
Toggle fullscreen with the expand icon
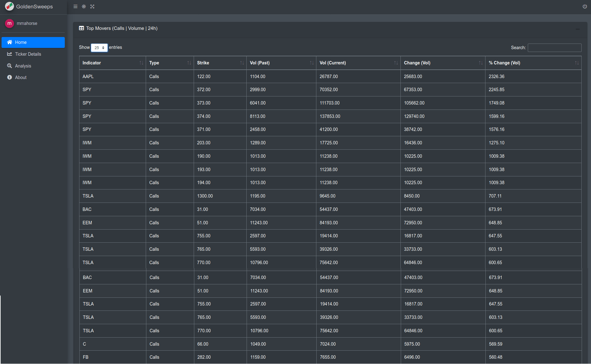tap(92, 7)
